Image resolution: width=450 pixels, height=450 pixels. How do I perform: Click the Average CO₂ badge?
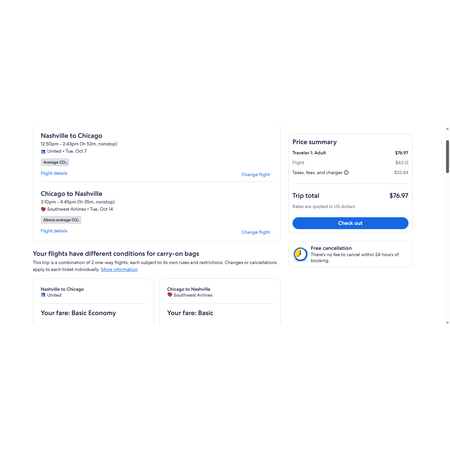click(55, 162)
